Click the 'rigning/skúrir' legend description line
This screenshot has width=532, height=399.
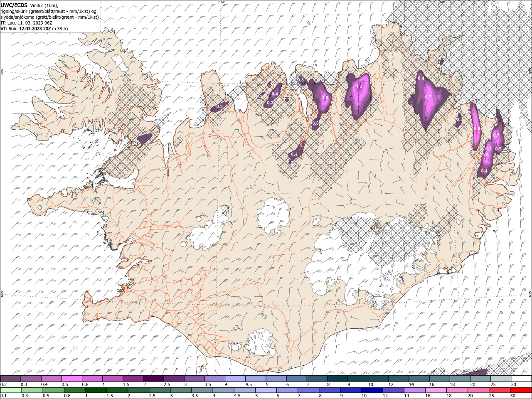(x=49, y=11)
